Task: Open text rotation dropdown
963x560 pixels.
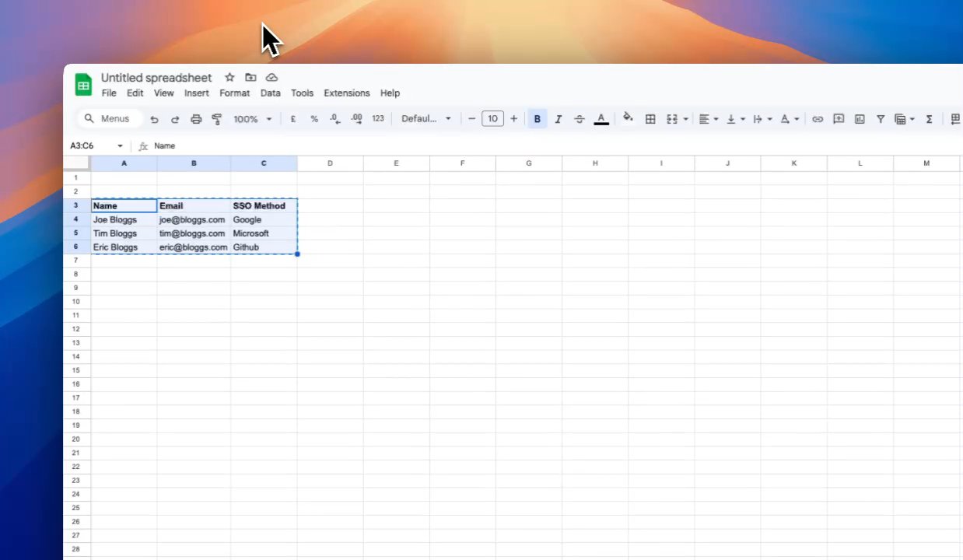Action: click(x=790, y=119)
